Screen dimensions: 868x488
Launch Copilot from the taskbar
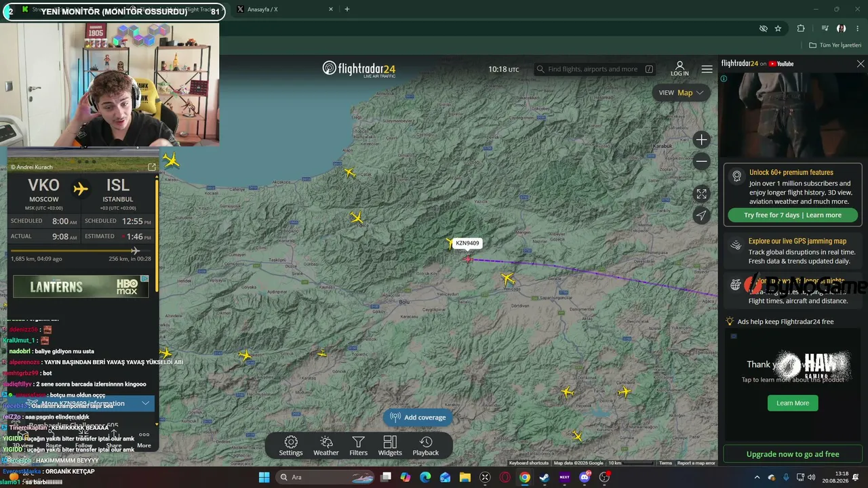pyautogui.click(x=406, y=477)
